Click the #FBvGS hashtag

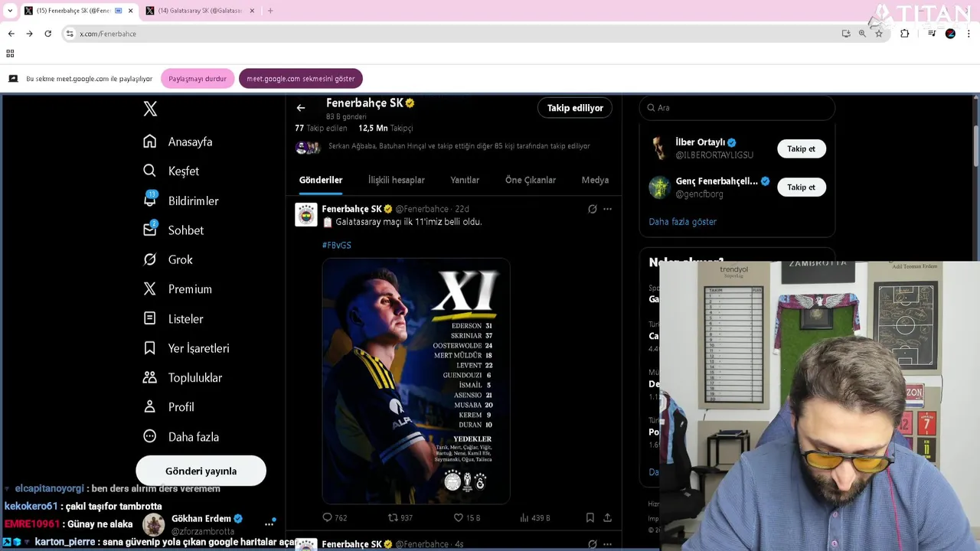point(337,245)
